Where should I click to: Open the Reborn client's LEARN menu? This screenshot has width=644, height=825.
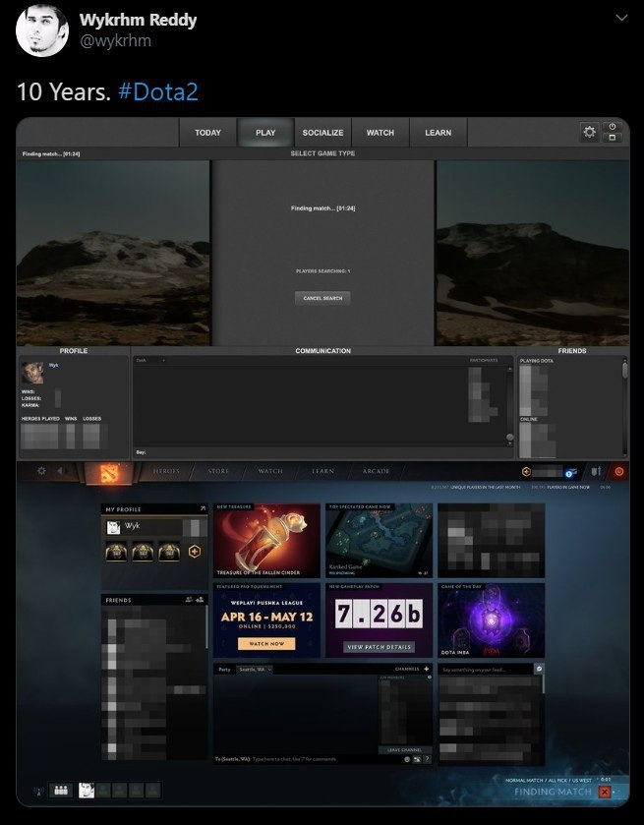point(322,471)
